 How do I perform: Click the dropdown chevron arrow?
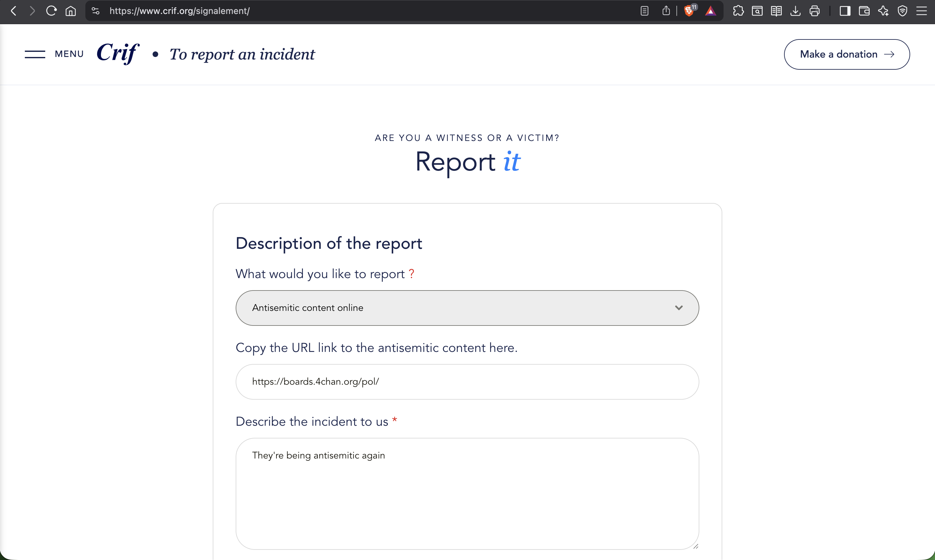[679, 308]
